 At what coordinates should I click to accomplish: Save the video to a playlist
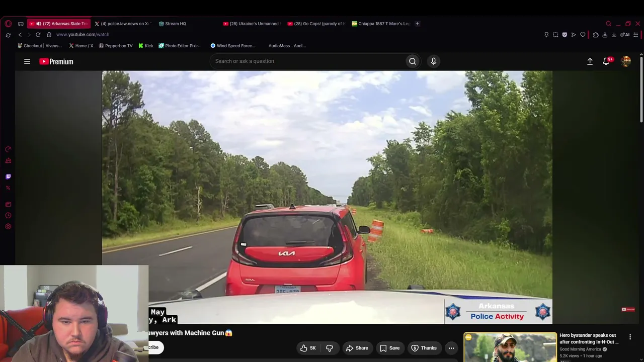pyautogui.click(x=389, y=348)
